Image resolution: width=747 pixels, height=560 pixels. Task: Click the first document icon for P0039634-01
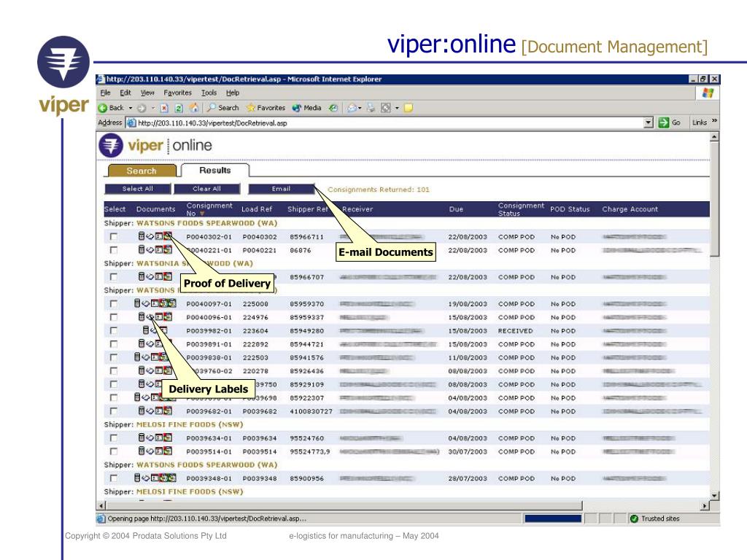[142, 437]
